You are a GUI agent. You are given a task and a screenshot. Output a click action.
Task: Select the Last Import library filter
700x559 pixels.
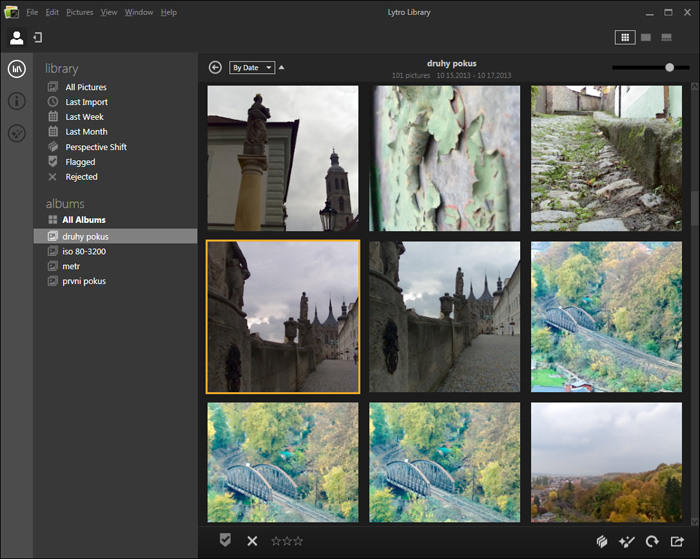tap(86, 102)
